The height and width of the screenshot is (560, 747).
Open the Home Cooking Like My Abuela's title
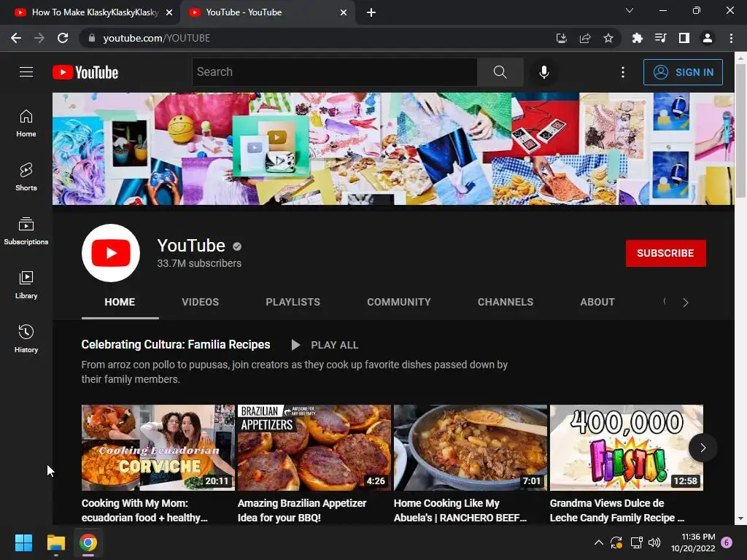click(460, 510)
